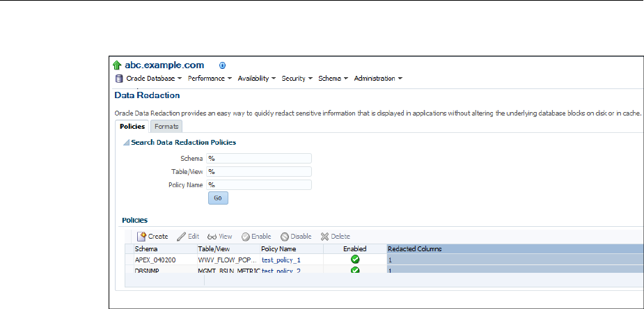Click the Data Redaction page heading
This screenshot has width=644, height=309.
(147, 95)
